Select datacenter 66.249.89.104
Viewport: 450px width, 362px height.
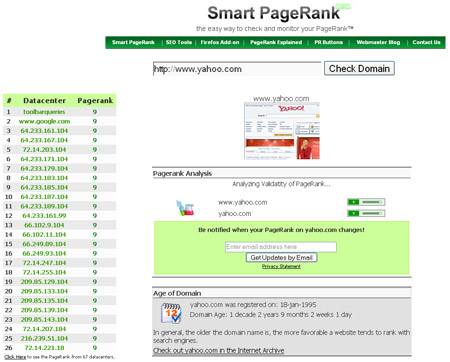point(44,244)
